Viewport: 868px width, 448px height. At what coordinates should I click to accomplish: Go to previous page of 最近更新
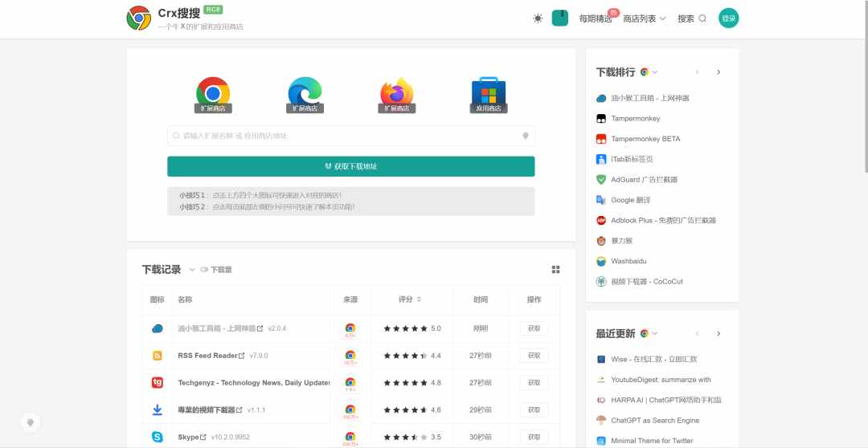(697, 333)
